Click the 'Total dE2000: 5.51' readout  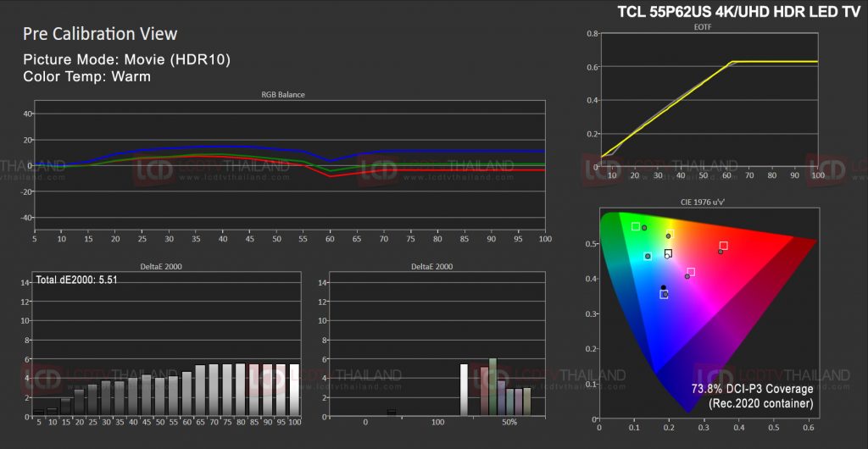75,280
